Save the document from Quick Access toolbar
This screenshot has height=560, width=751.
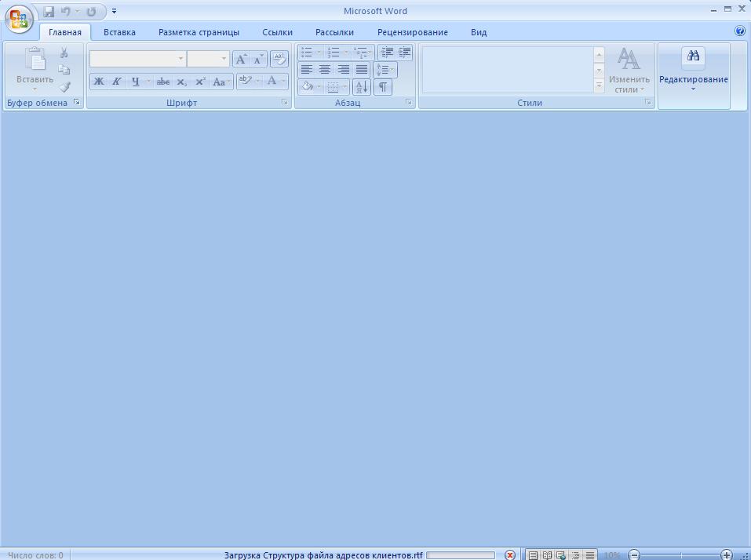[49, 11]
